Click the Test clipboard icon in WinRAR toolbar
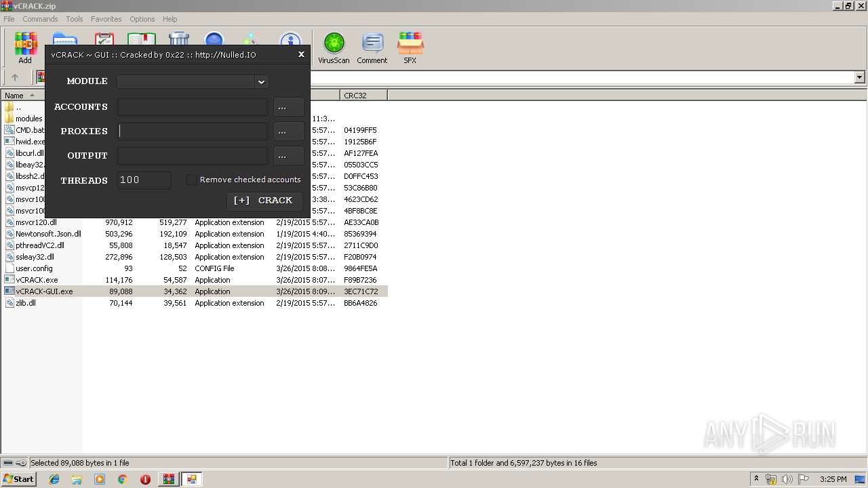The image size is (868, 488). click(x=104, y=38)
